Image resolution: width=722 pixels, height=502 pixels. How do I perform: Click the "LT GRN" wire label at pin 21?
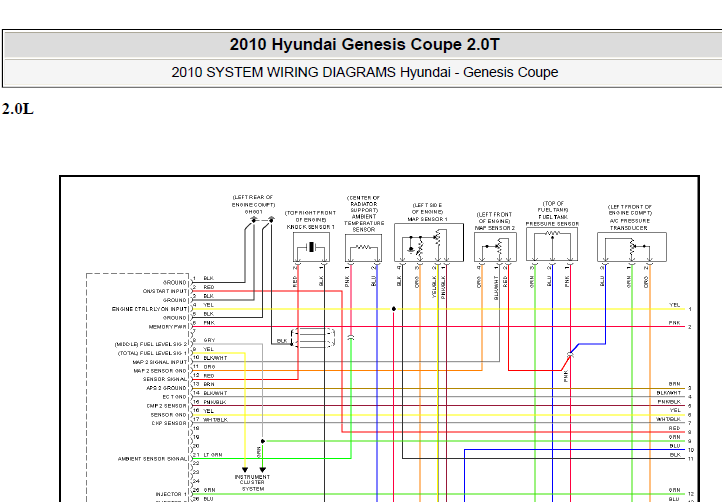[213, 455]
